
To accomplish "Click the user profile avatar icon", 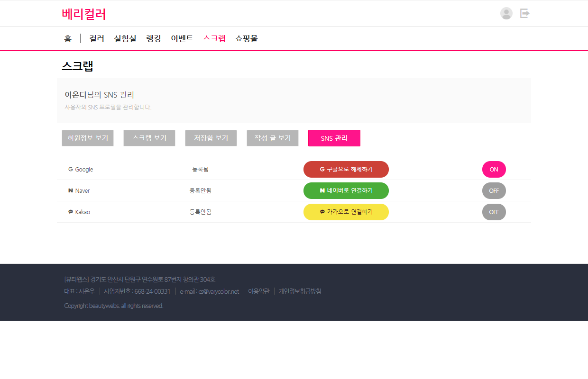I will click(506, 13).
